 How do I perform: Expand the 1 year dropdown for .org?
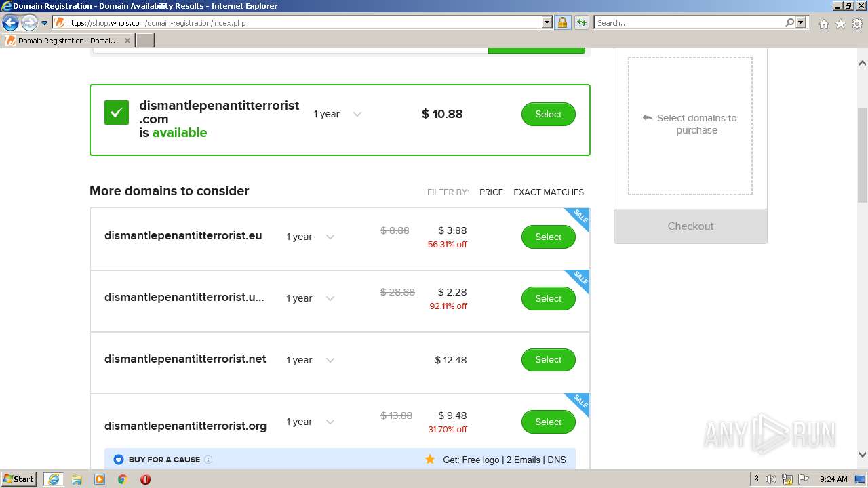pos(310,422)
